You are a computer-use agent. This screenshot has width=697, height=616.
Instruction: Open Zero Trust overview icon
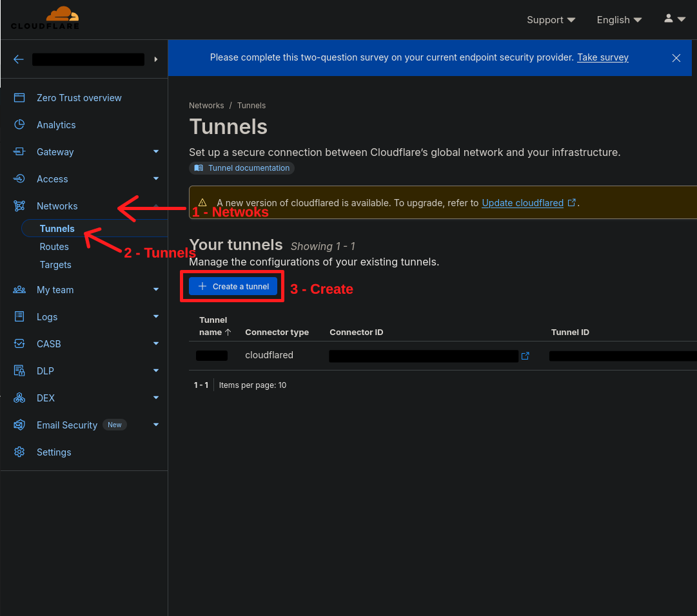(19, 98)
